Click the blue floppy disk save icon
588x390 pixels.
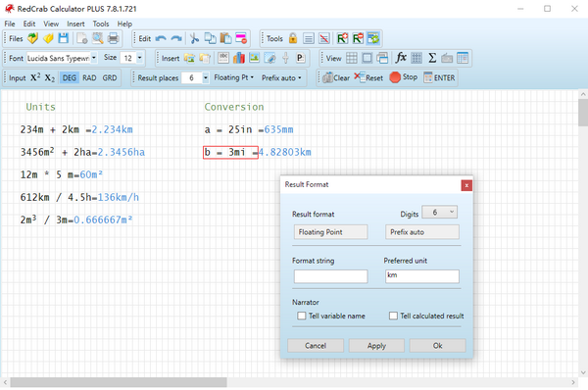click(x=64, y=38)
